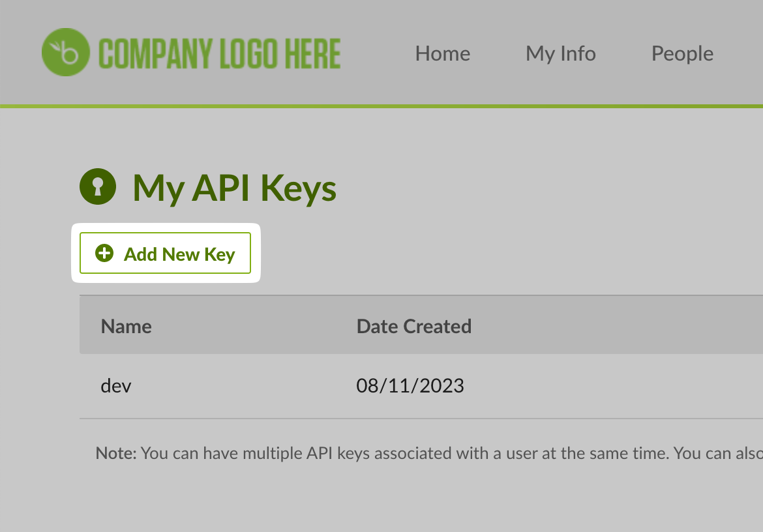This screenshot has height=532, width=763.
Task: Click the green divider line below navigation
Action: tap(381, 106)
